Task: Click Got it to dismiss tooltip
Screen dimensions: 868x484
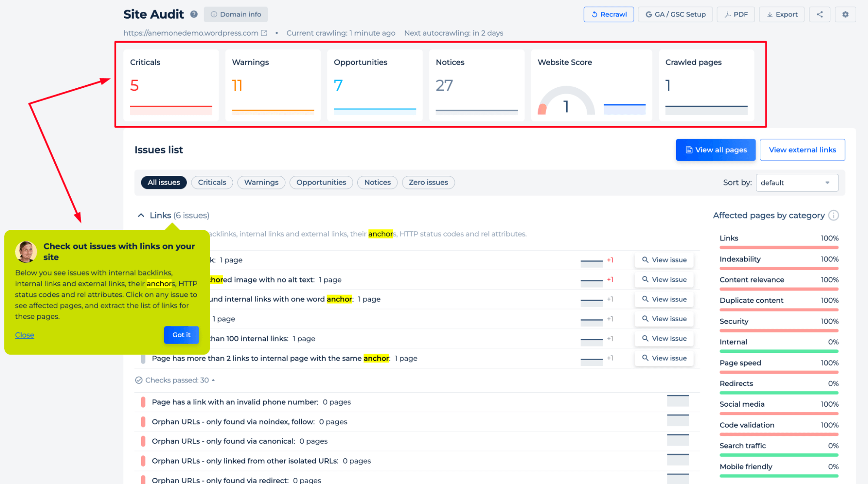Action: [x=182, y=335]
